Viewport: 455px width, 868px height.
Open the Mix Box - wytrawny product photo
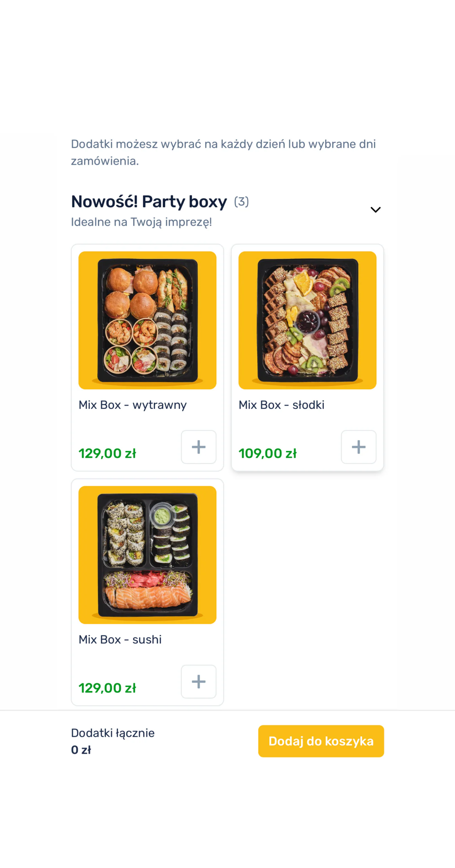coord(147,320)
